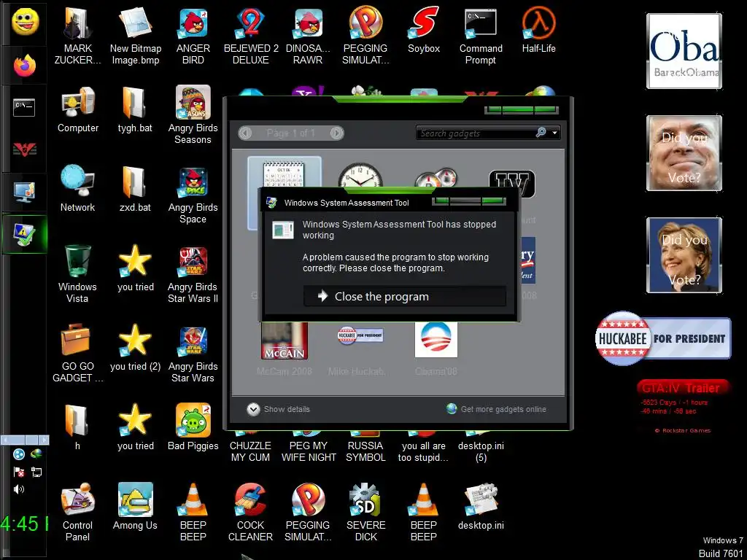Select the Soybox shortcut
Viewport: 747px width, 560px height.
(x=424, y=31)
